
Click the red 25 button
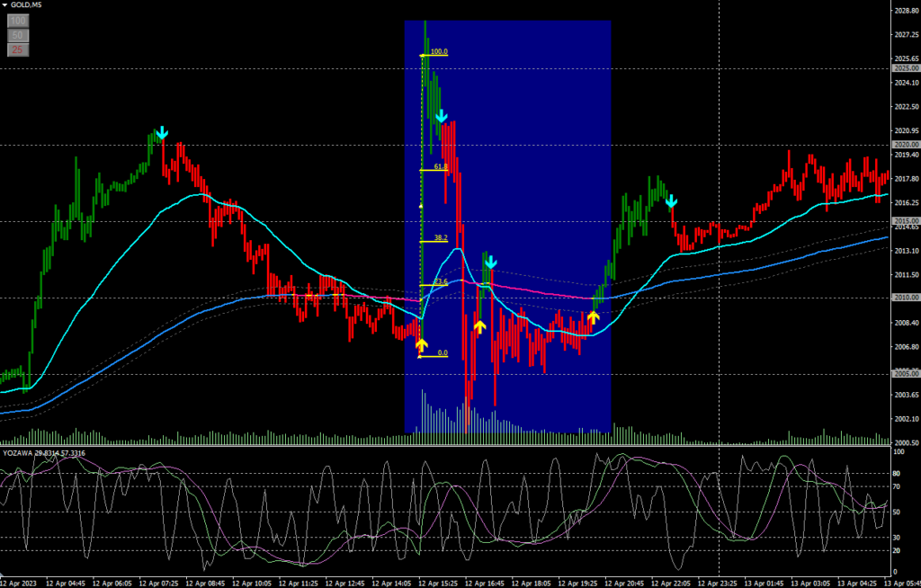[18, 50]
